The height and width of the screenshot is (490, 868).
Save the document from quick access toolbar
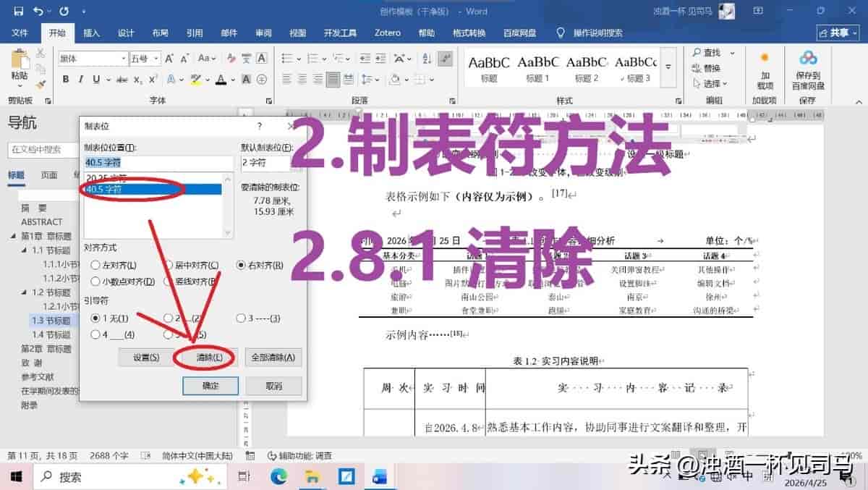(x=18, y=12)
